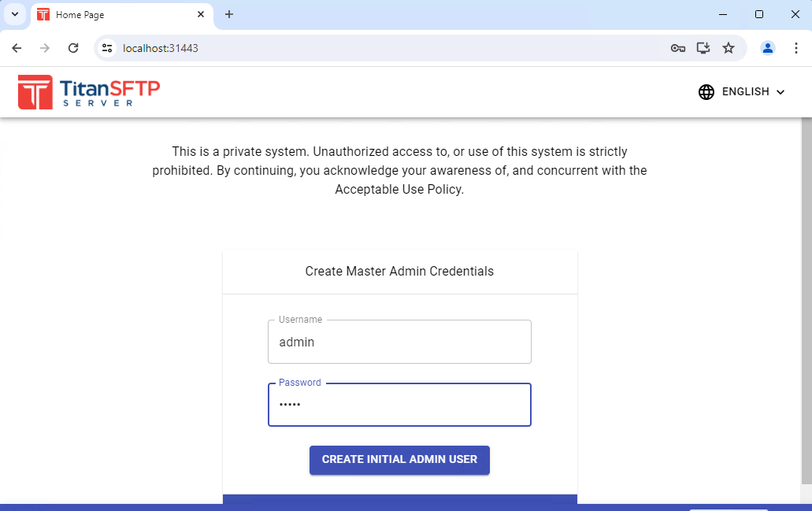Viewport: 812px width, 511px height.
Task: Click the globe language icon
Action: [706, 92]
